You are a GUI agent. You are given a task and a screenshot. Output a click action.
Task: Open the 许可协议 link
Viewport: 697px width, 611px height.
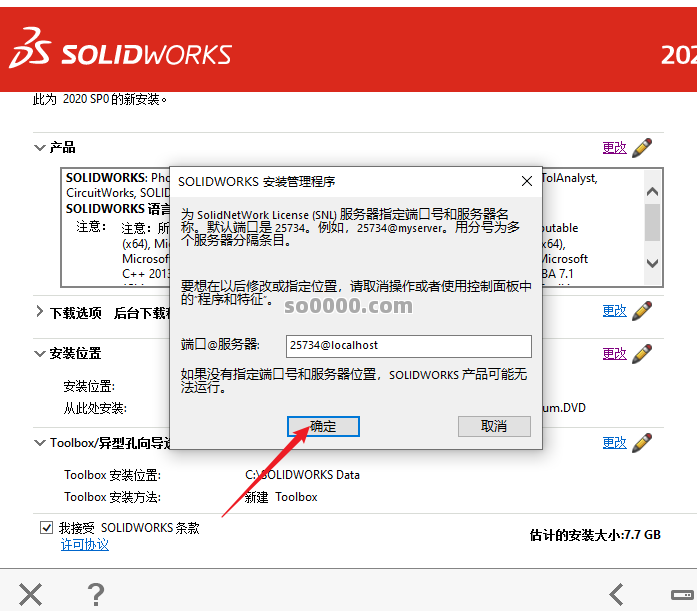84,544
